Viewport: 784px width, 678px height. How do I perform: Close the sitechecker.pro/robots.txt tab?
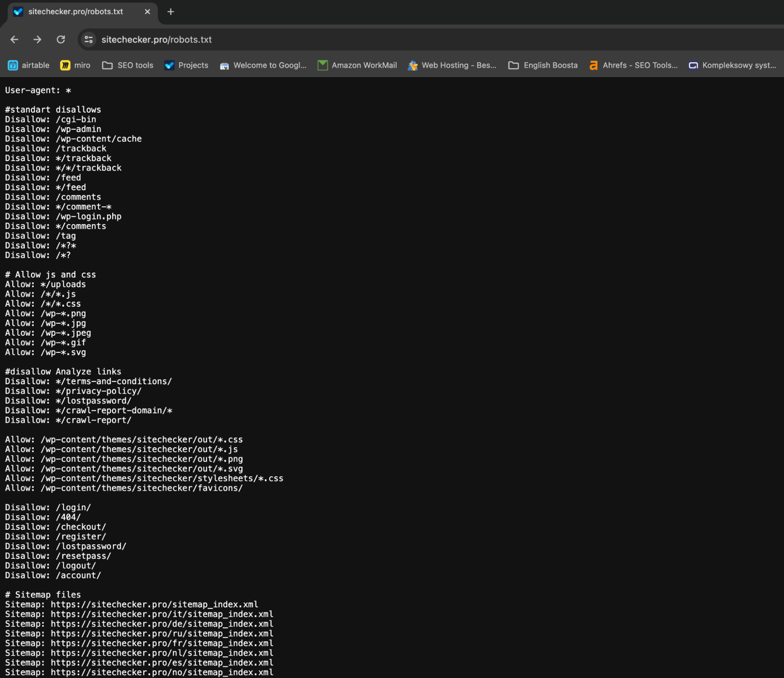pyautogui.click(x=147, y=12)
